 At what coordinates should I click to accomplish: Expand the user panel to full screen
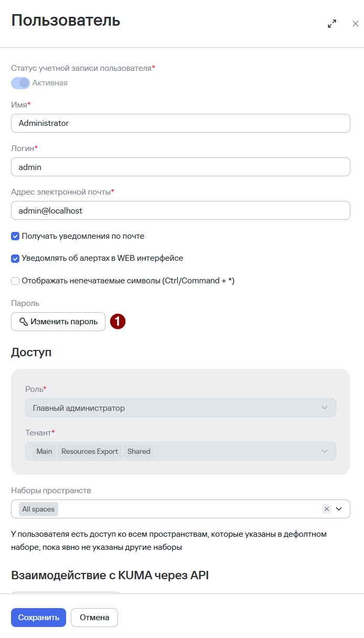coord(332,24)
